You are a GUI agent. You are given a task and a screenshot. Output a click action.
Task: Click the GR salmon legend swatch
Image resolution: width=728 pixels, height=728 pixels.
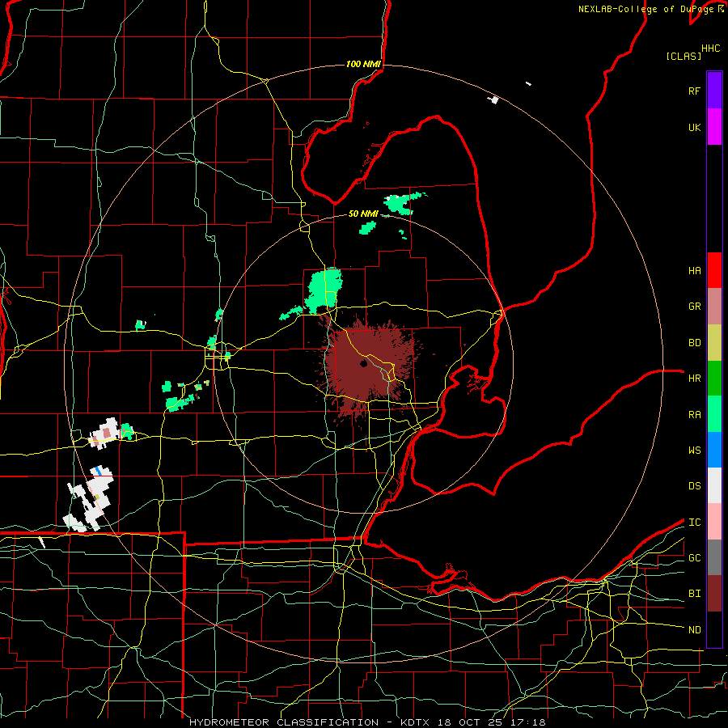point(714,307)
